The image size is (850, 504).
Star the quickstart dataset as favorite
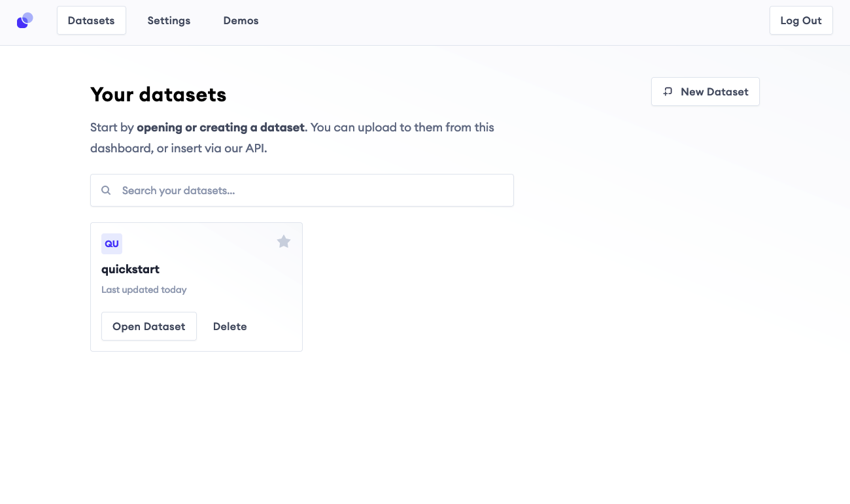point(284,242)
